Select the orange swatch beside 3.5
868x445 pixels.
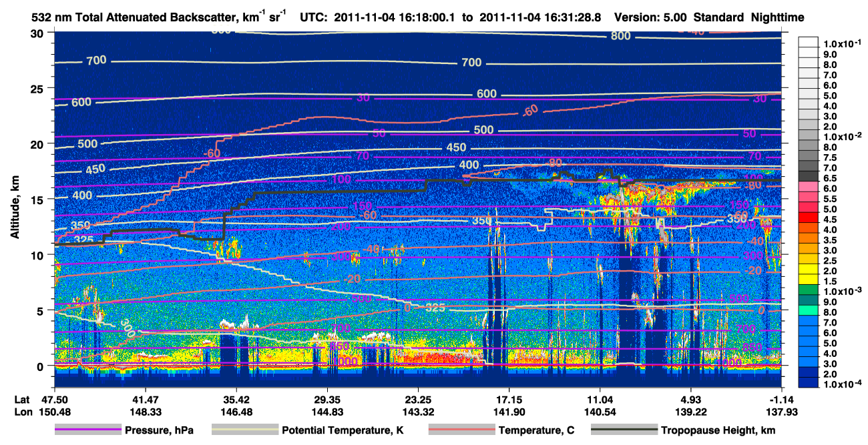pos(809,240)
